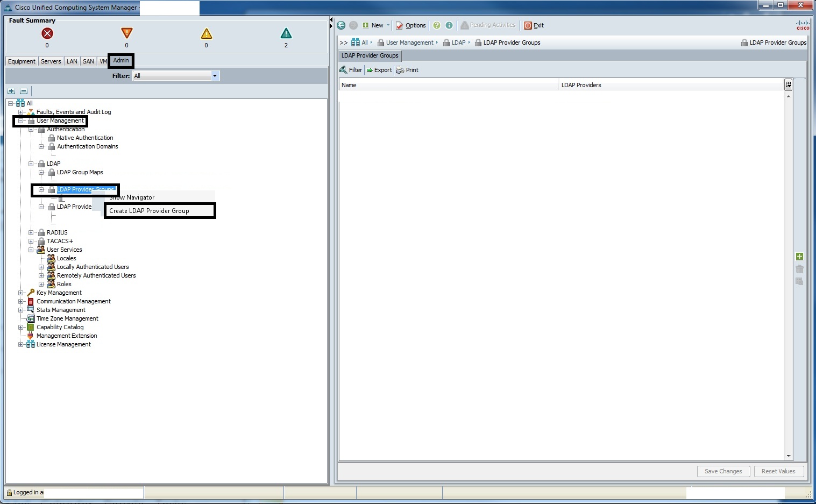Collapse the User Services node

(31, 250)
